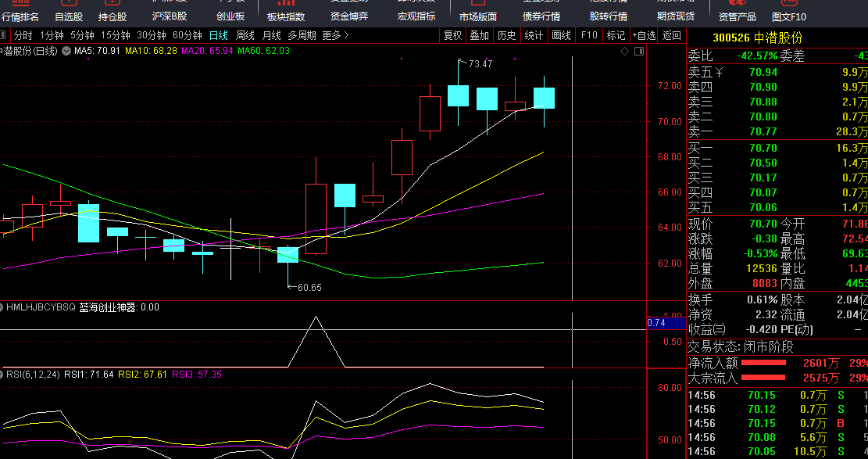The width and height of the screenshot is (868, 459).
Task: Switch to the 60分钟 chart tab
Action: pyautogui.click(x=187, y=35)
